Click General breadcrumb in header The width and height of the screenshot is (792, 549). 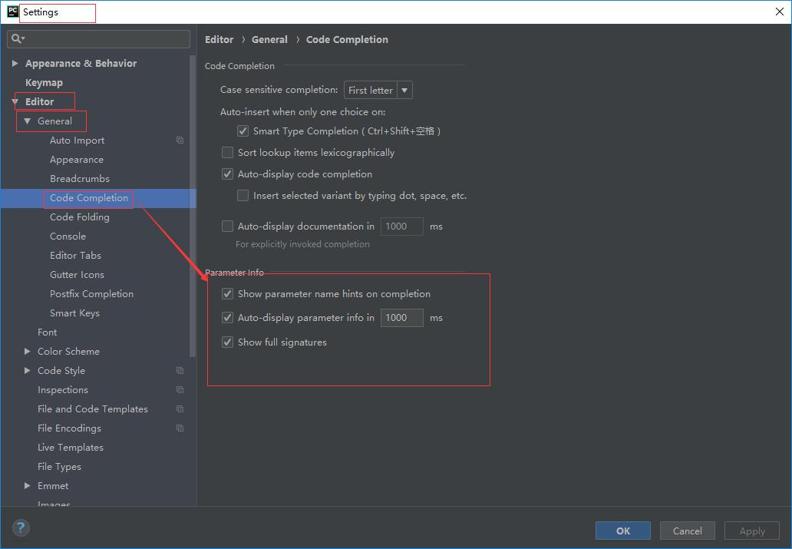[269, 39]
